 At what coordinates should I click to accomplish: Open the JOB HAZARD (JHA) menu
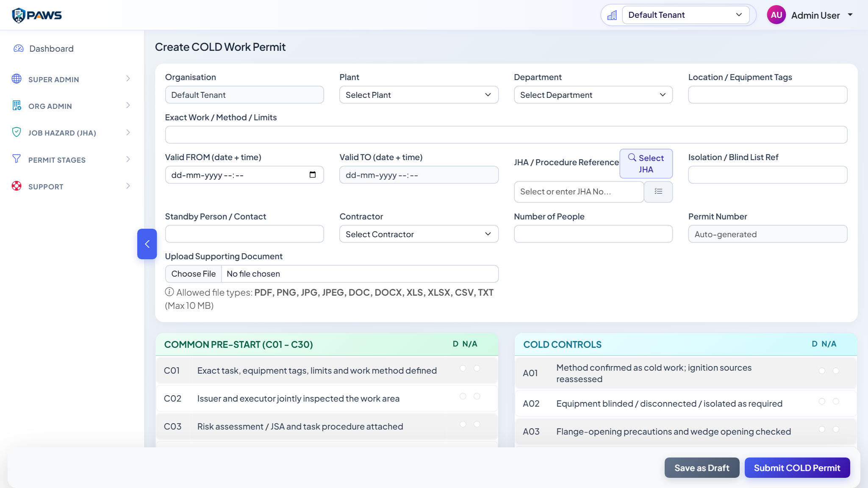tap(72, 133)
